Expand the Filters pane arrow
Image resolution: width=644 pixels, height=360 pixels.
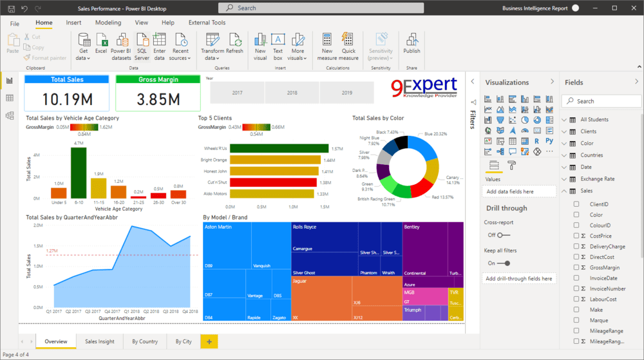pyautogui.click(x=472, y=82)
